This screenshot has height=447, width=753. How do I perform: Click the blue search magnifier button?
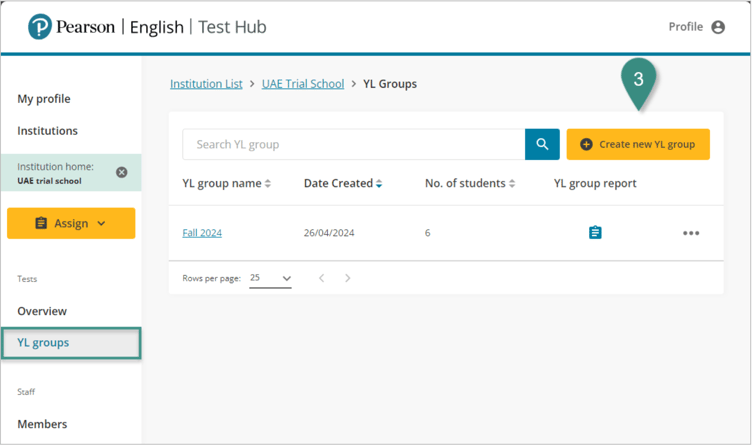coord(542,144)
